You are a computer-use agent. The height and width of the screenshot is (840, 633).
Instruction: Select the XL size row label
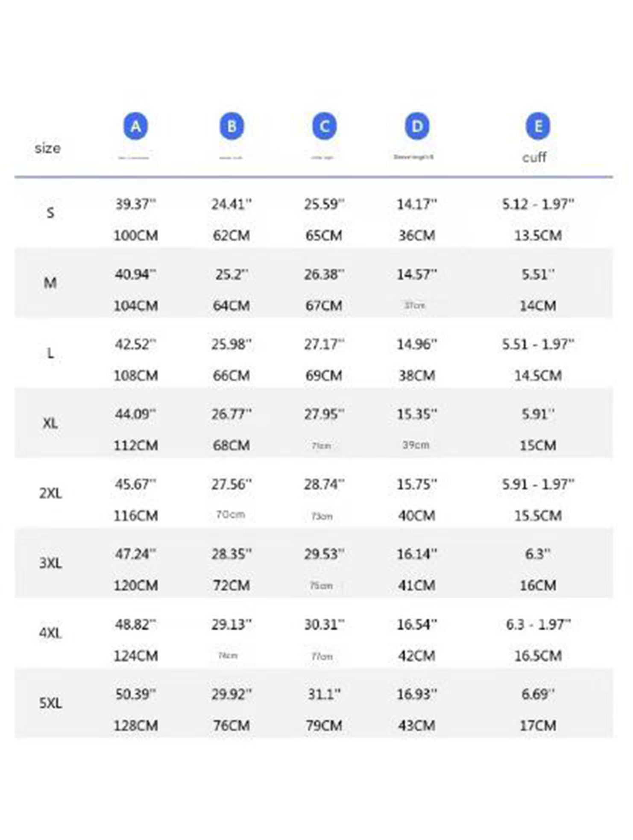point(50,423)
